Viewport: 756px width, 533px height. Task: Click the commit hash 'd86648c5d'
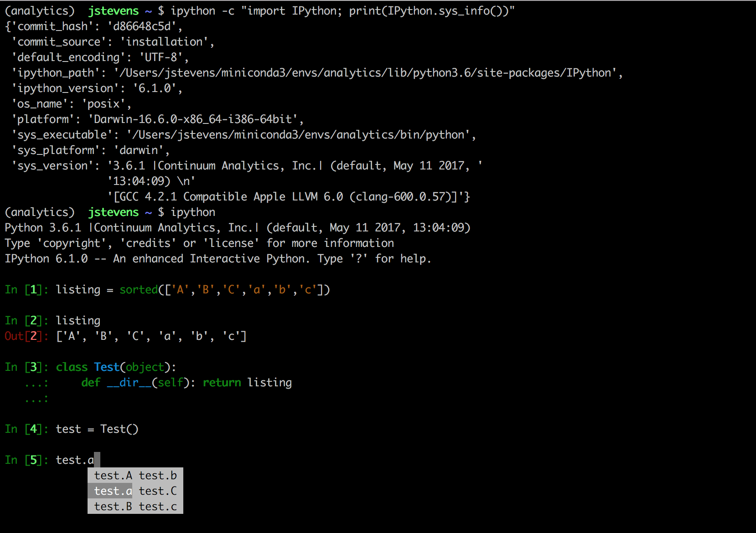(142, 26)
